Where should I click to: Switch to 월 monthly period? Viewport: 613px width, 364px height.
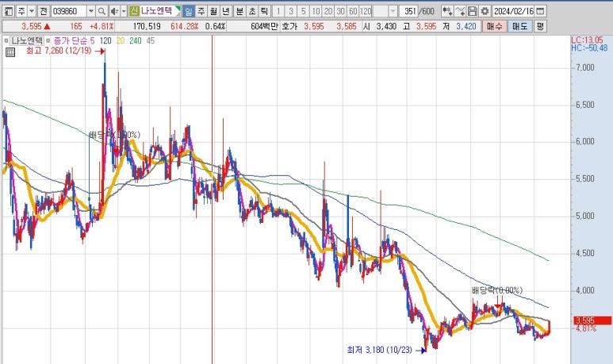[x=213, y=11]
